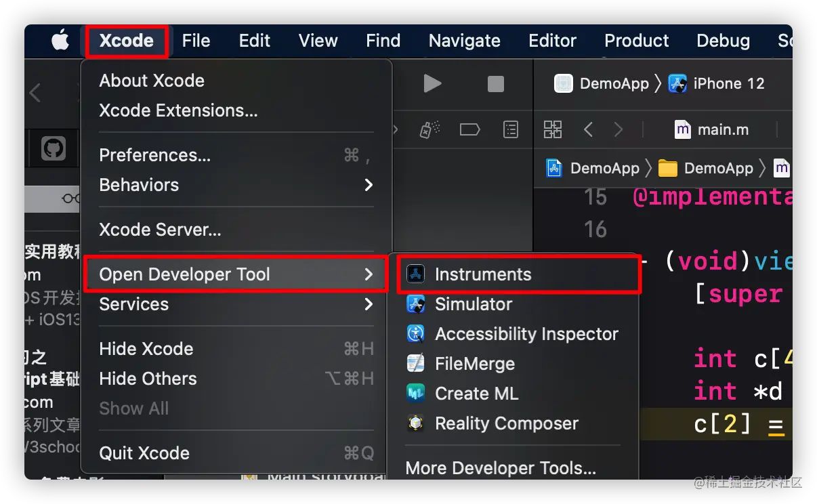The image size is (817, 504).
Task: Choose Hide Others
Action: click(236, 379)
